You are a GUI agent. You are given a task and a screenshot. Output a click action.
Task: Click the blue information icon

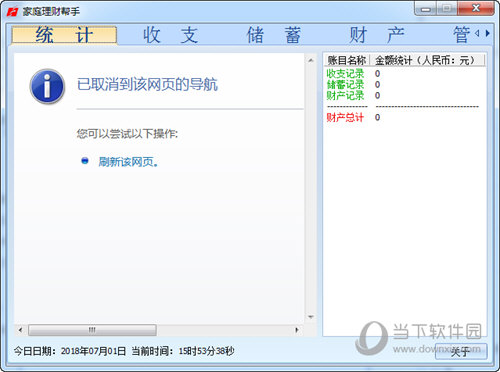(x=47, y=86)
